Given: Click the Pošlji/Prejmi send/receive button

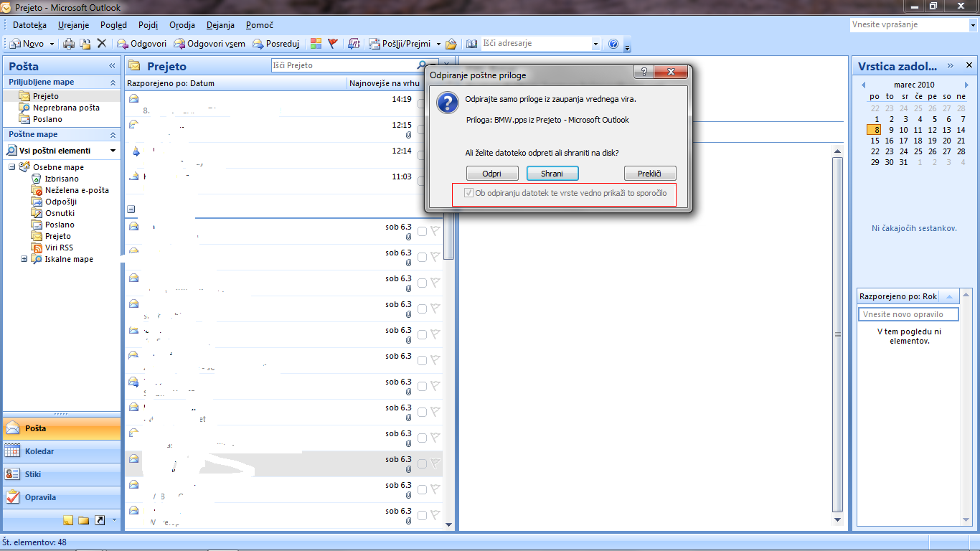Looking at the screenshot, I should coord(400,44).
